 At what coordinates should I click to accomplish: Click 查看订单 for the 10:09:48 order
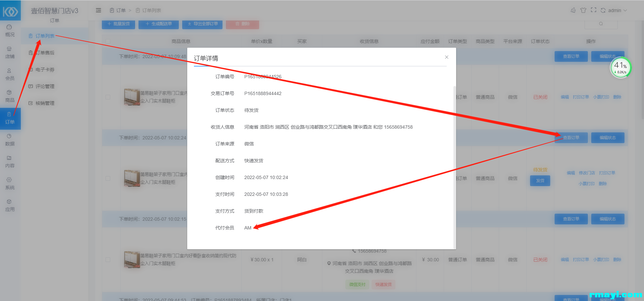pyautogui.click(x=571, y=56)
